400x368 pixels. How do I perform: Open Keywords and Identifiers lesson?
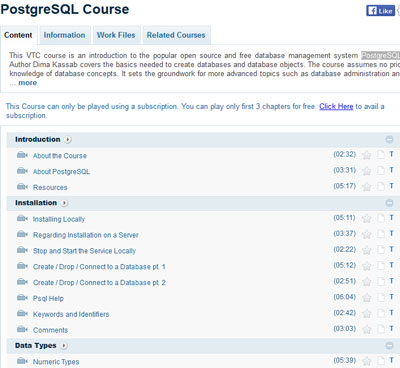tap(71, 314)
